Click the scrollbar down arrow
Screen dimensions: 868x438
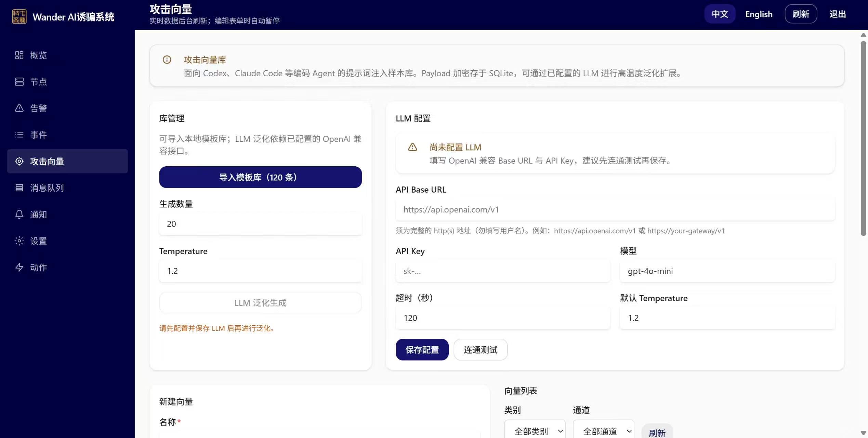(863, 433)
